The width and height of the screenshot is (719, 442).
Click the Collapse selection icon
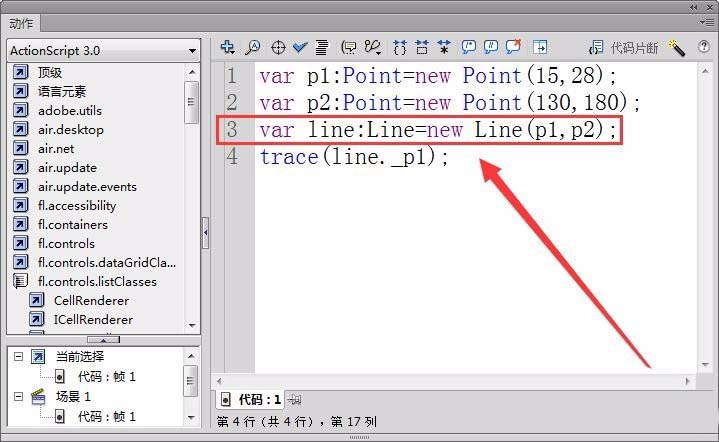pos(421,47)
